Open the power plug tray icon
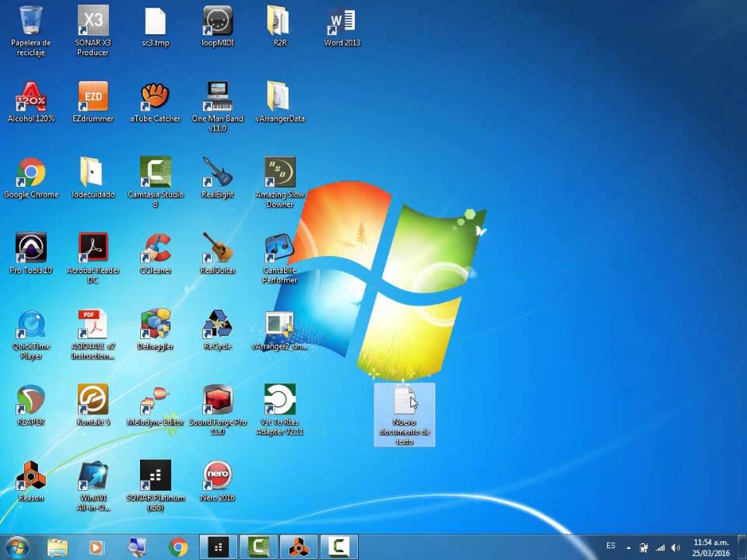Viewport: 747px width, 560px height. [644, 548]
